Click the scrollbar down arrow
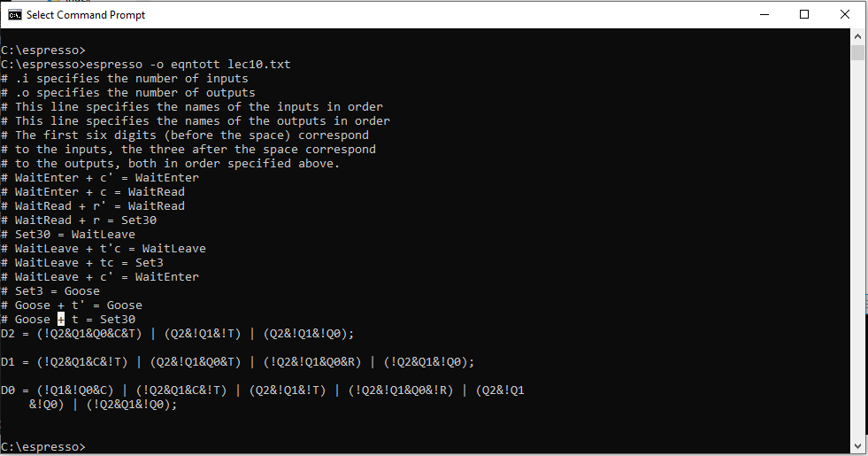 point(856,445)
